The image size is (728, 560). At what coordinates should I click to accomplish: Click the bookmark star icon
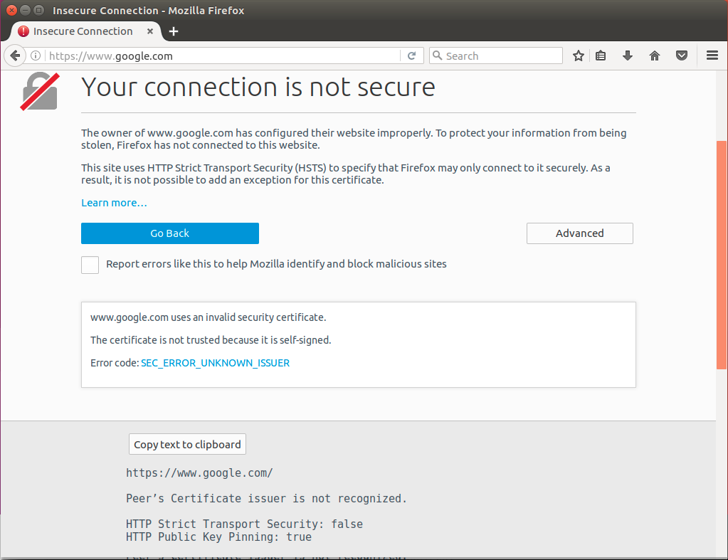578,56
